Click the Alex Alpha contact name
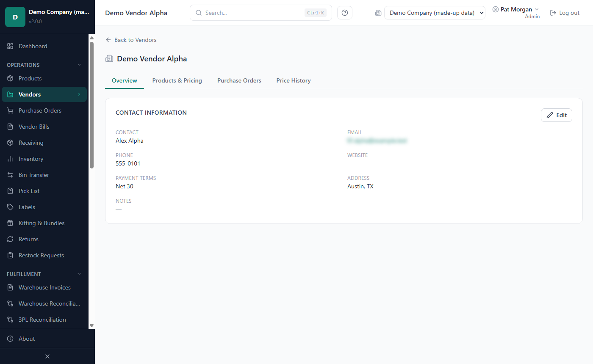Viewport: 593px width, 364px height. [130, 141]
